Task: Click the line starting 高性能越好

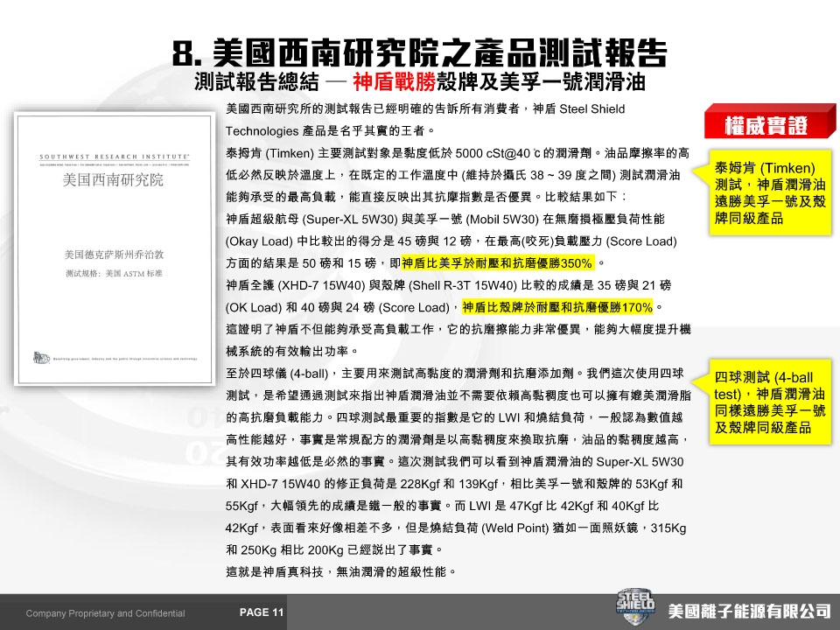Action: point(458,439)
